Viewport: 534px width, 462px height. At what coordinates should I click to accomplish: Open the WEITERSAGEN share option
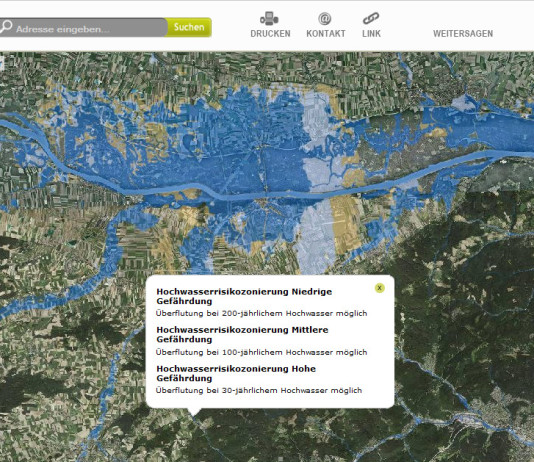pyautogui.click(x=463, y=34)
